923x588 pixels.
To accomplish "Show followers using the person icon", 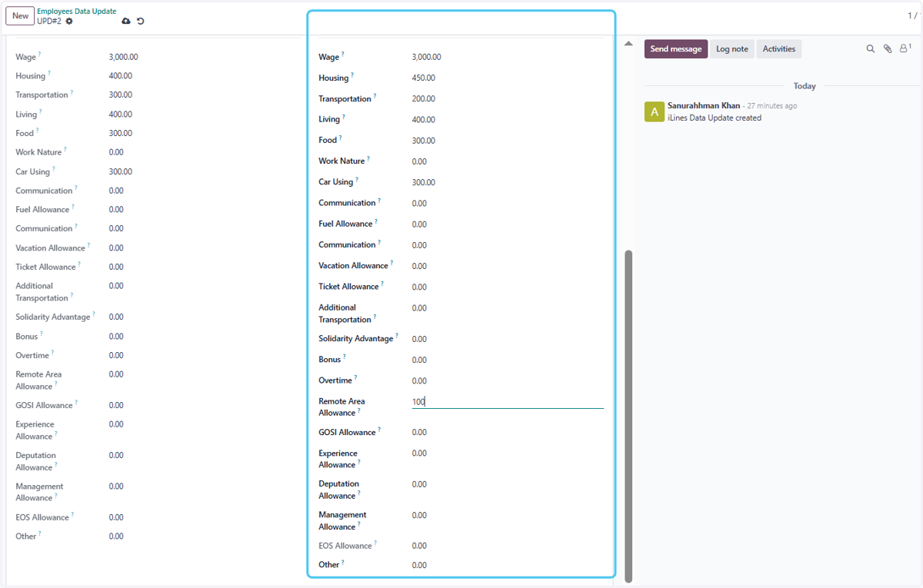I will tap(905, 48).
